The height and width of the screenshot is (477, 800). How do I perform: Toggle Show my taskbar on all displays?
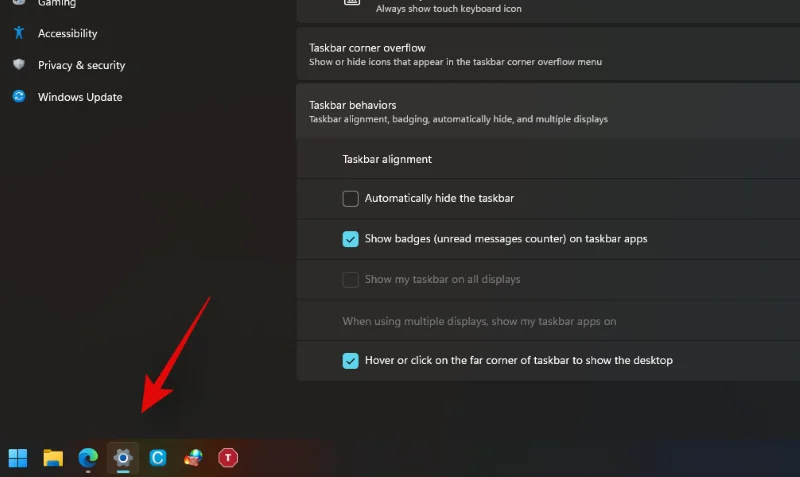tap(351, 280)
